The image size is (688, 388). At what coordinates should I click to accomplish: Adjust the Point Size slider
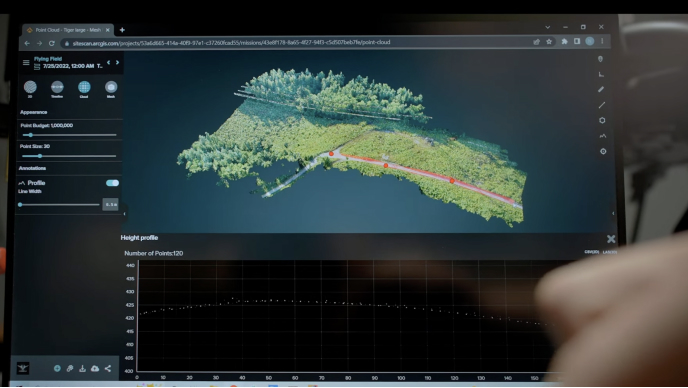tap(69, 156)
